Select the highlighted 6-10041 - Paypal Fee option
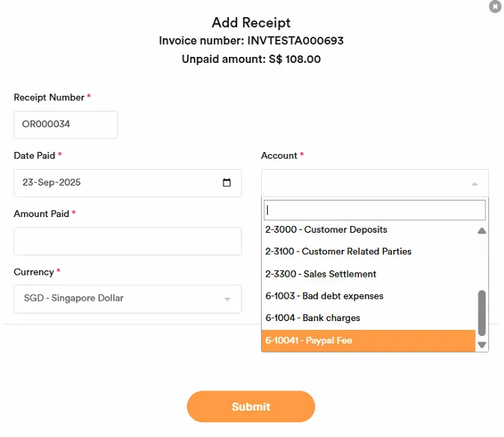This screenshot has height=437, width=504. pyautogui.click(x=308, y=340)
